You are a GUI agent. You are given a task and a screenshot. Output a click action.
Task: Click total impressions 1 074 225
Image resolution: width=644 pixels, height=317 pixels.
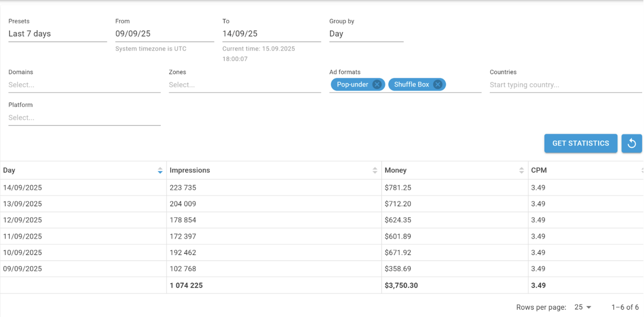tap(186, 285)
